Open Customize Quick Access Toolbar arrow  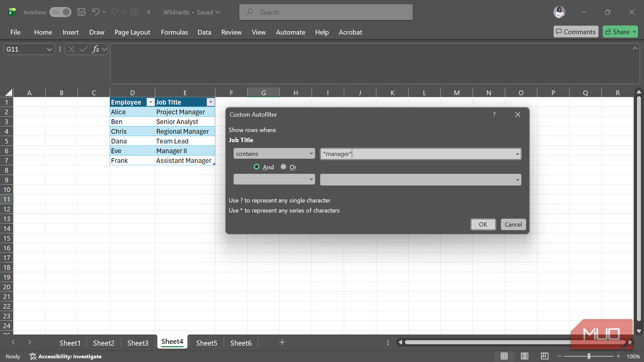tap(149, 12)
